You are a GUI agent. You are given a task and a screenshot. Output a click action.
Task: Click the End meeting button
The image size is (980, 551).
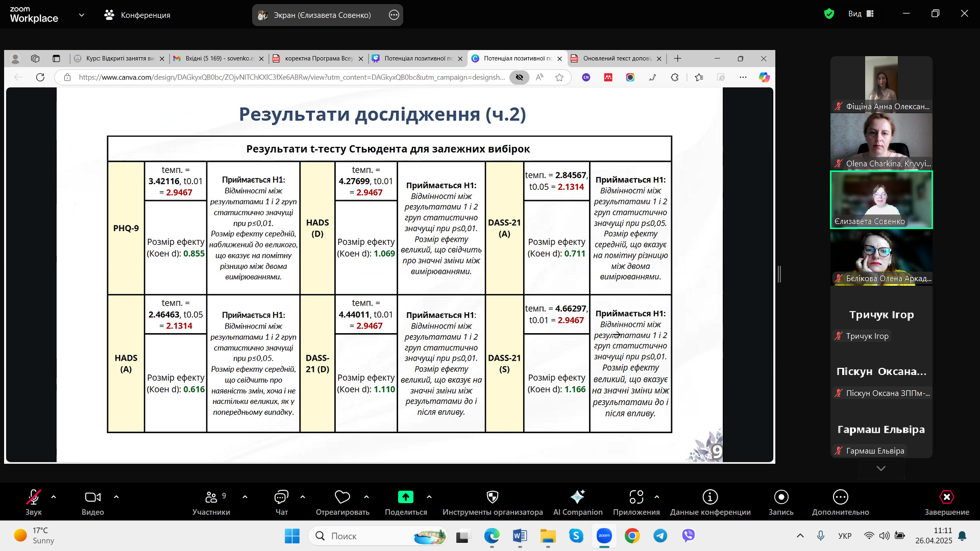coord(946,497)
